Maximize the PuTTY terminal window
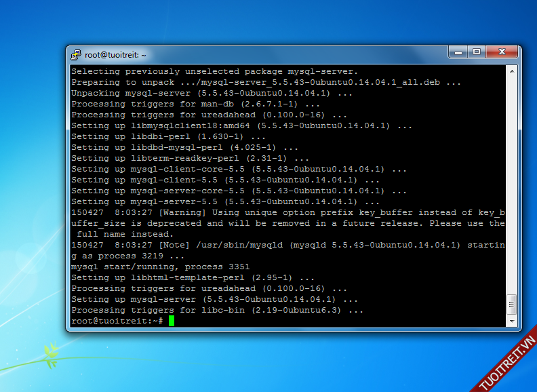Screen dimensions: 537x392 [477, 52]
